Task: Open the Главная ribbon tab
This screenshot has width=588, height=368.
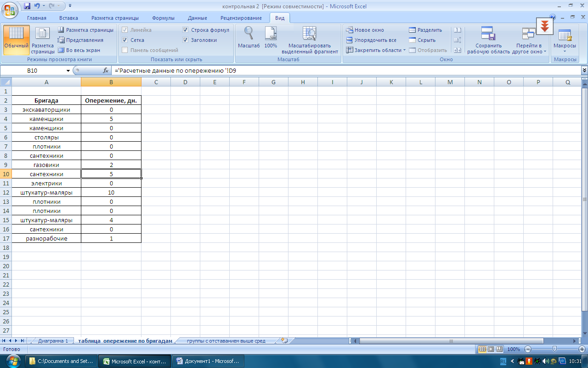Action: pyautogui.click(x=37, y=18)
